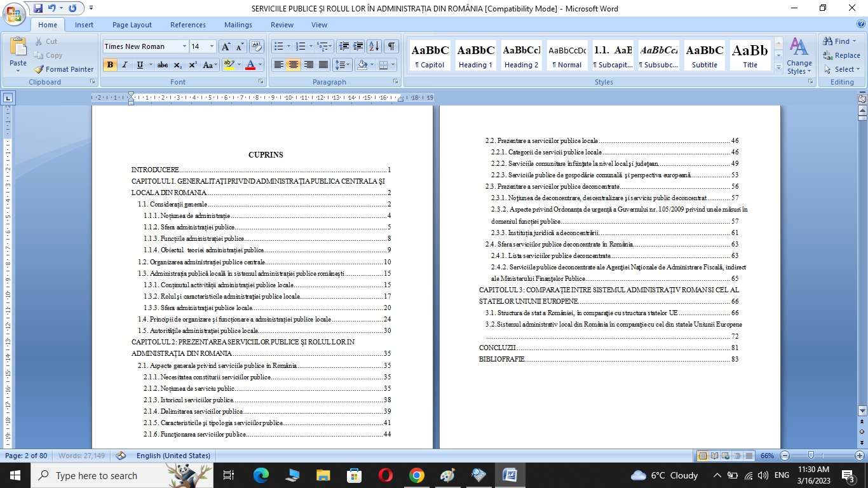This screenshot has width=868, height=488.
Task: Open the Select dropdown in Editing group
Action: click(x=842, y=69)
